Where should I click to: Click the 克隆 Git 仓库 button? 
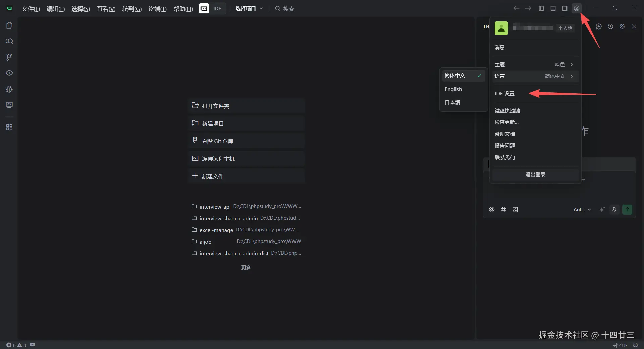[x=246, y=141]
